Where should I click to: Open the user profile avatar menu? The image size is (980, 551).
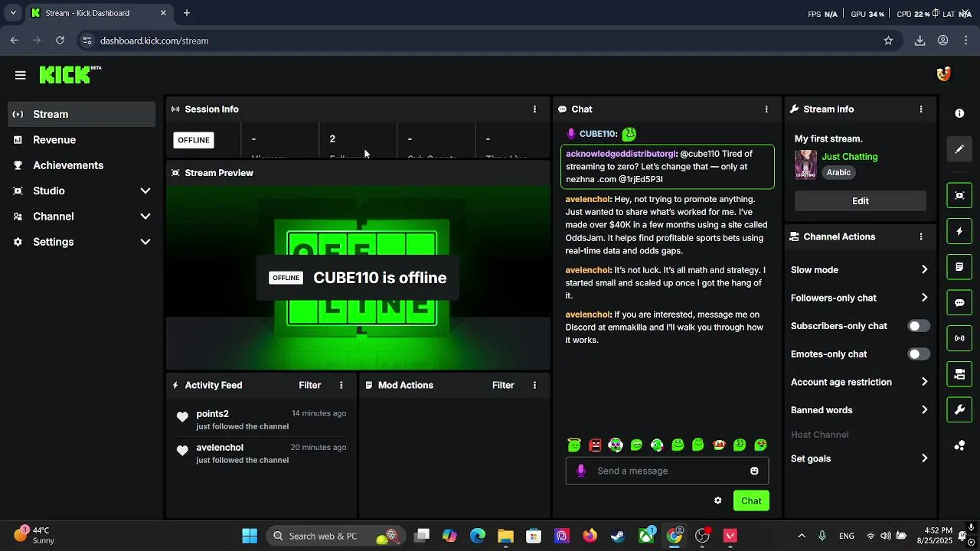tap(943, 73)
